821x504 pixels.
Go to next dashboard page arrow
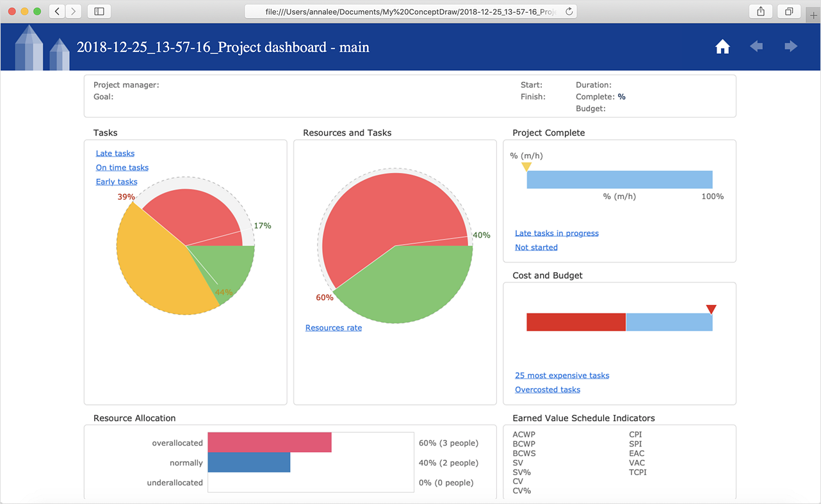click(791, 46)
